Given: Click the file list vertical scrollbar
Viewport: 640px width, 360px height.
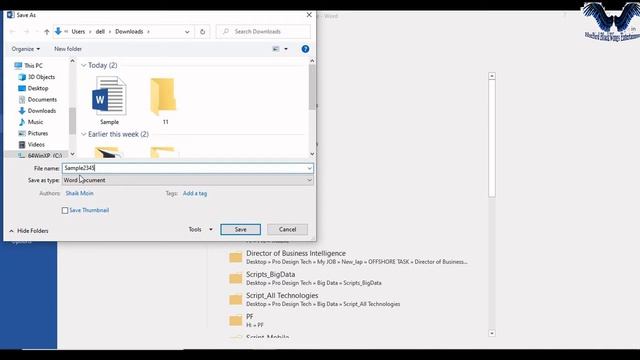Looking at the screenshot, I should 312,87.
